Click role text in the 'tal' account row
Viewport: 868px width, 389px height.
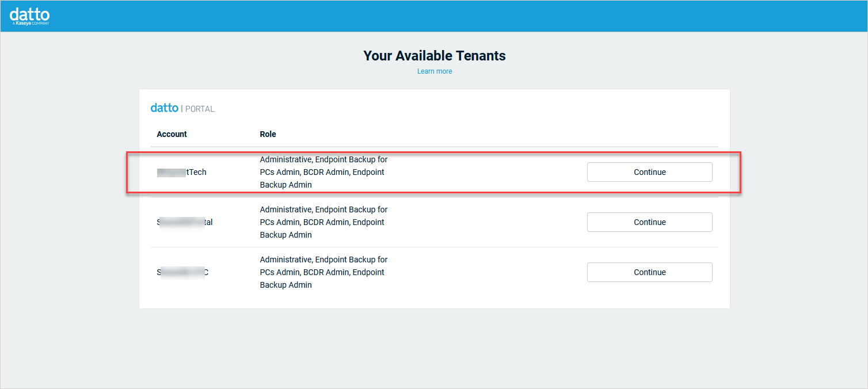pos(323,222)
